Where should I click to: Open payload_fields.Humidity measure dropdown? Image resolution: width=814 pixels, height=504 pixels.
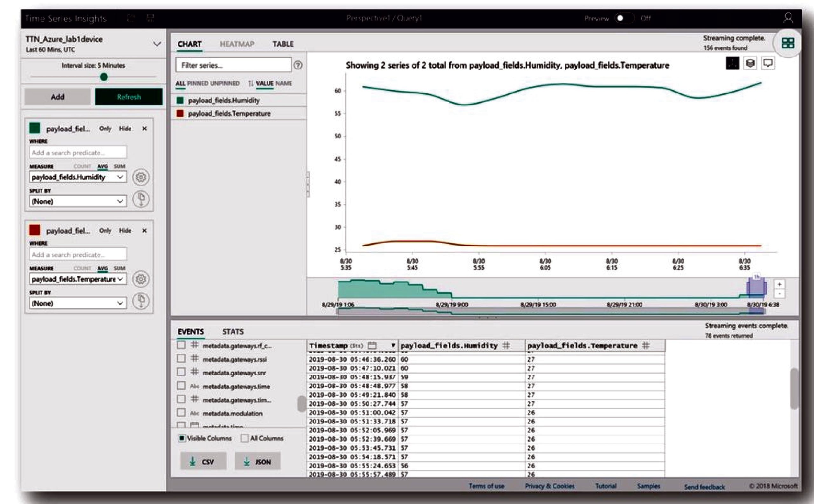click(x=78, y=177)
